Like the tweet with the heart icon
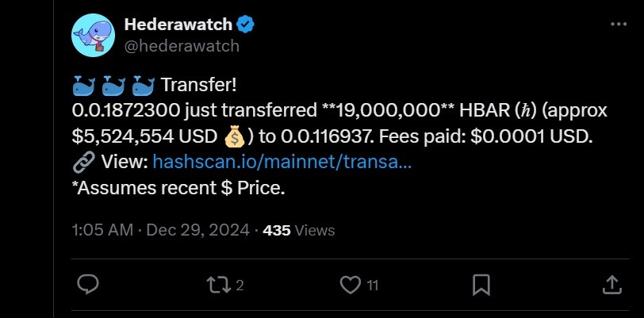The image size is (644, 318). click(x=349, y=284)
